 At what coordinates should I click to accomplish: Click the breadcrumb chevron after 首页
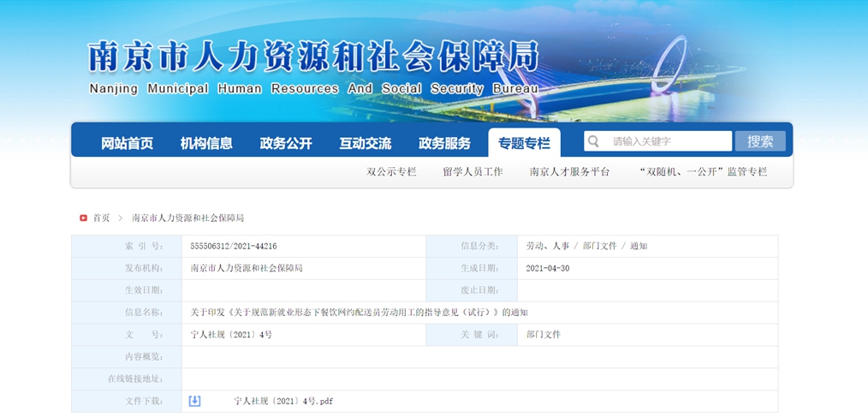pos(121,218)
